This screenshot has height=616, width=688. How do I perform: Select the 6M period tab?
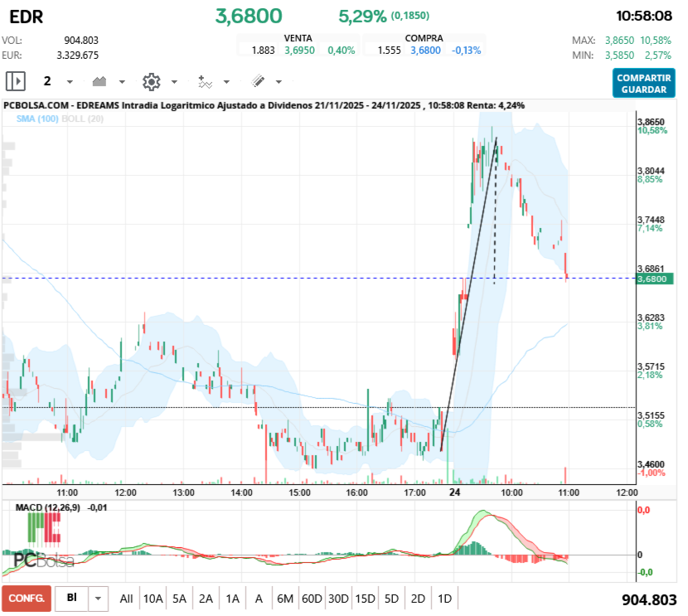point(285,598)
